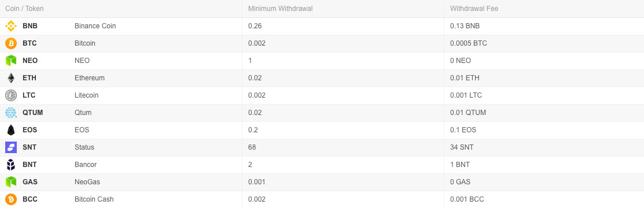Select the Bitcoin Cash name text
This screenshot has width=644, height=208.
pyautogui.click(x=94, y=199)
